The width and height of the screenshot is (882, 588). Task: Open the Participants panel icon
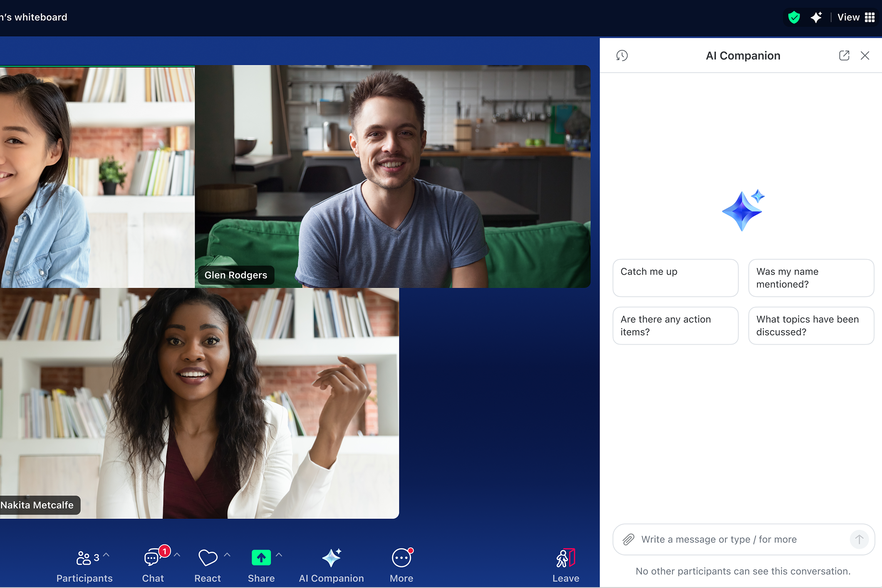click(84, 558)
